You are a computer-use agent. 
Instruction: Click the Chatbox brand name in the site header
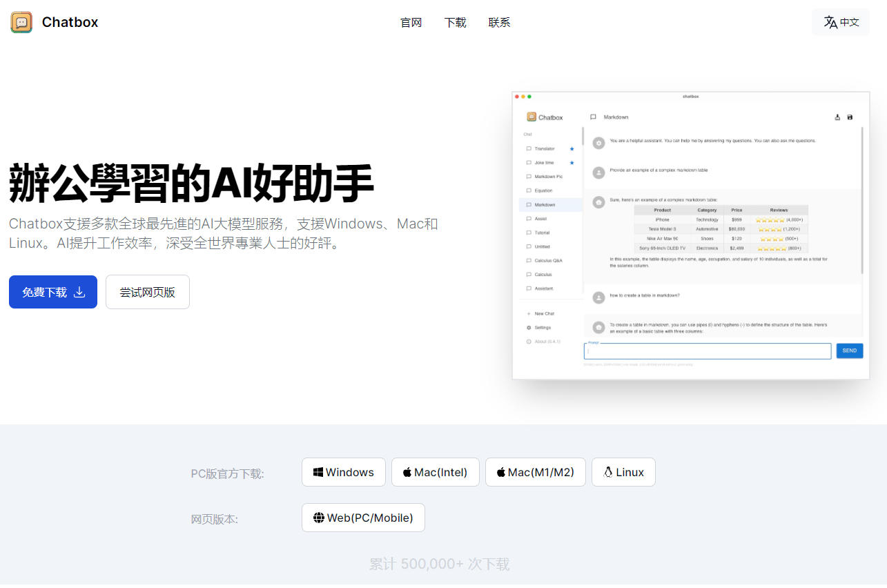[70, 22]
